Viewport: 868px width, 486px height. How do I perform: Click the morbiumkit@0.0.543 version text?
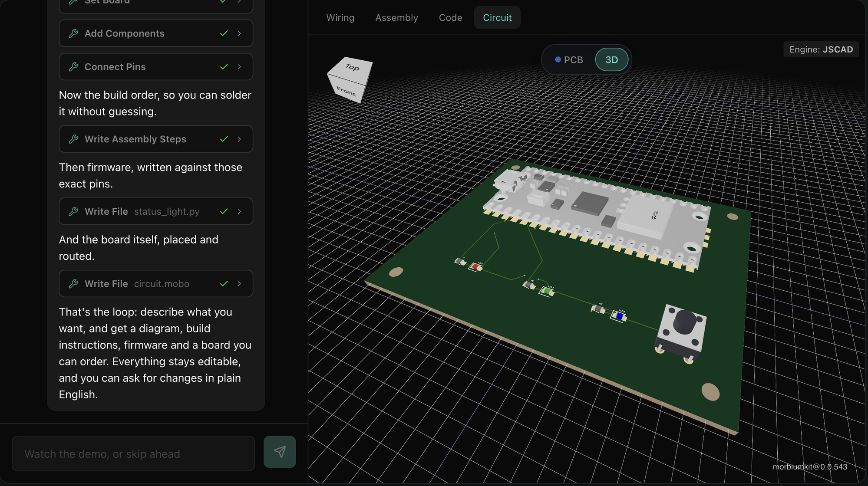810,466
